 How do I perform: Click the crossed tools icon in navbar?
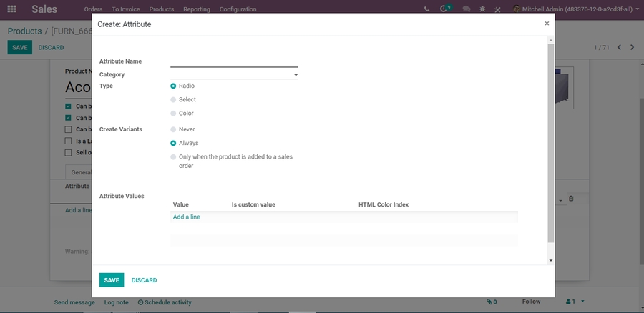point(498,9)
